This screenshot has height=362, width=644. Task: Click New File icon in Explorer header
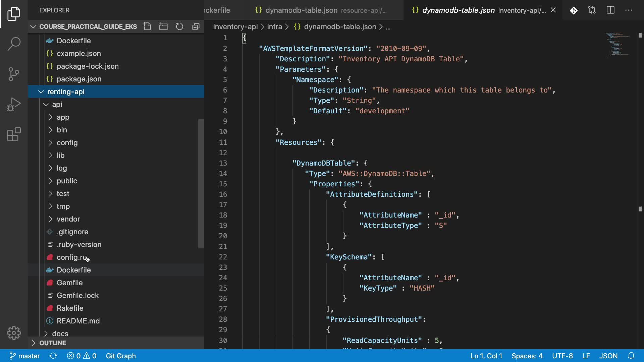point(147,26)
